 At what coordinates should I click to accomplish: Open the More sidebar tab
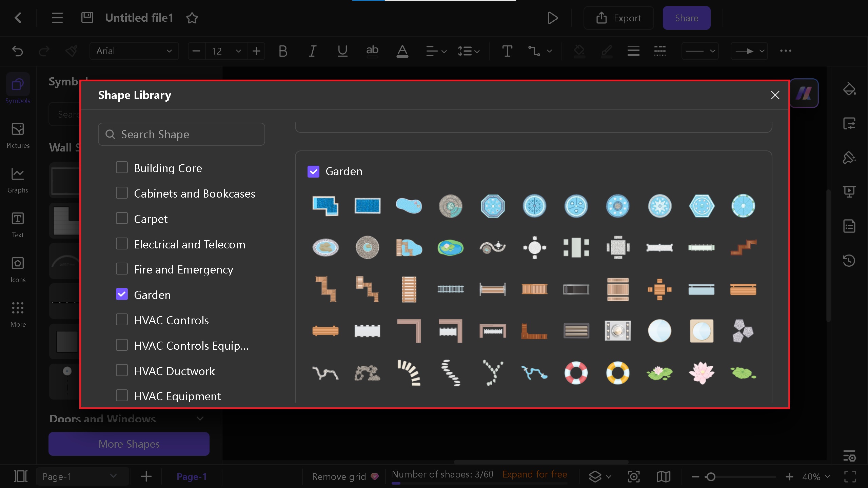[x=18, y=314]
